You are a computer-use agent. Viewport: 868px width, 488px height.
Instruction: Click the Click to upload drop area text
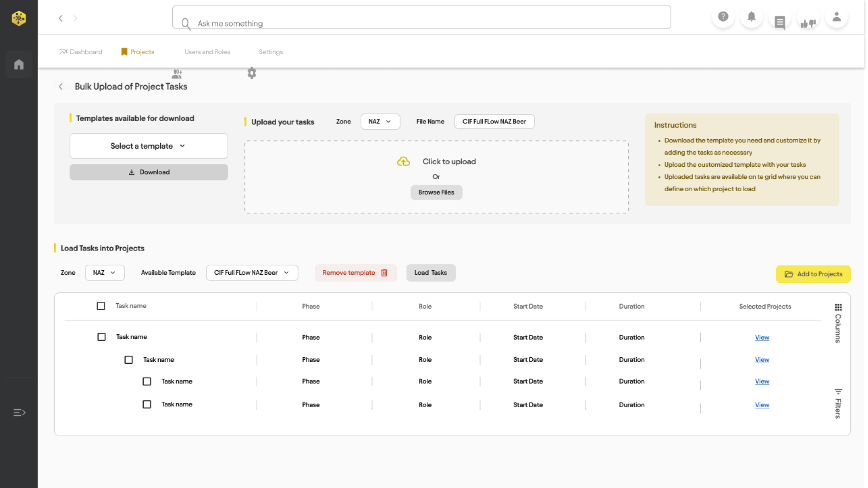[449, 162]
